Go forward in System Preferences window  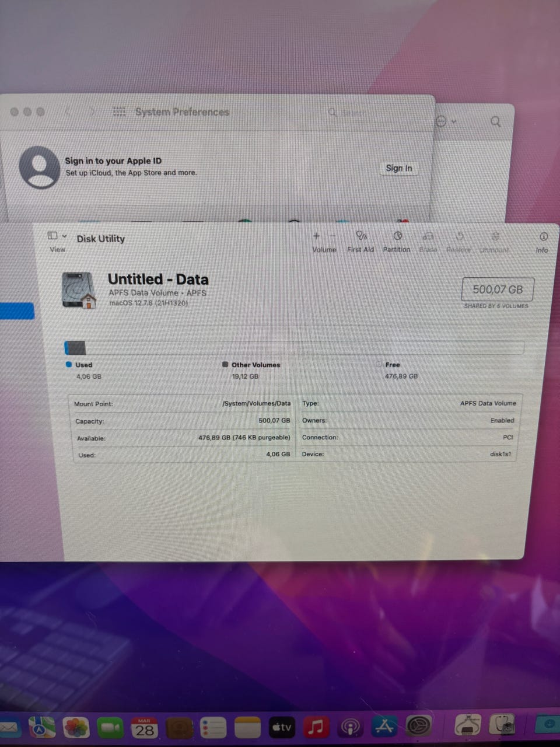coord(92,111)
